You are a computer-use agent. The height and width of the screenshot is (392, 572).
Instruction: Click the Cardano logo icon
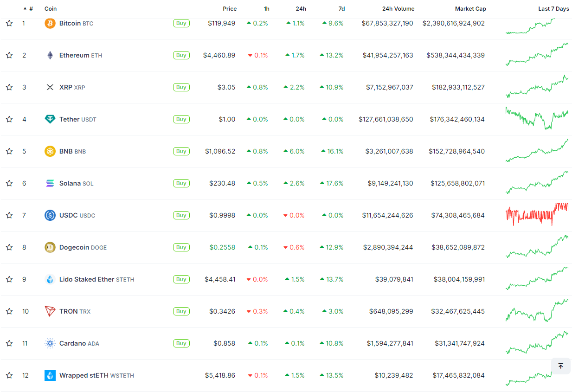point(50,343)
